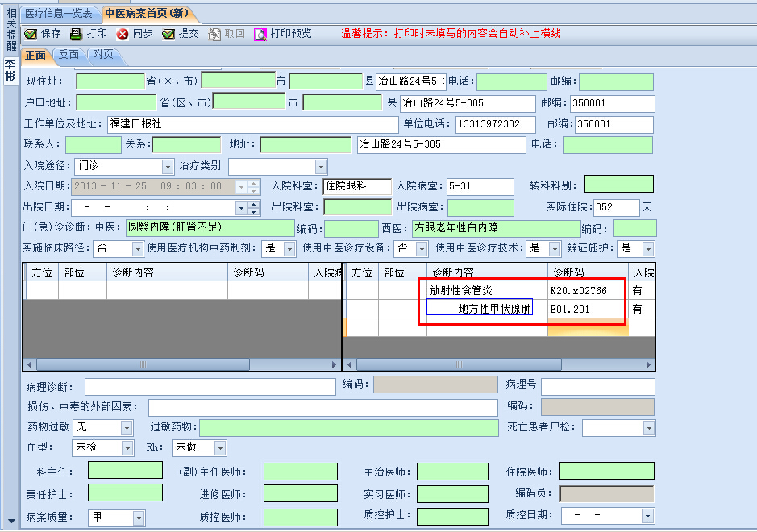The width and height of the screenshot is (757, 532).
Task: Click the 过敏药物 input field
Action: pos(348,428)
